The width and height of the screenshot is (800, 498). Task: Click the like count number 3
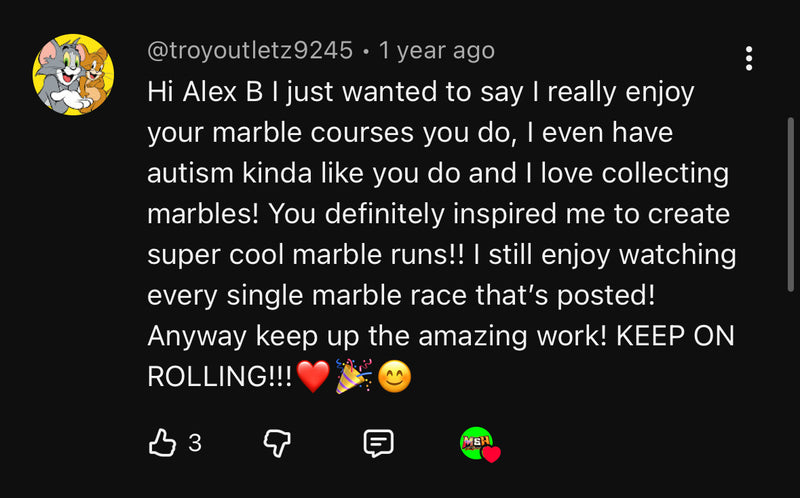(x=195, y=441)
